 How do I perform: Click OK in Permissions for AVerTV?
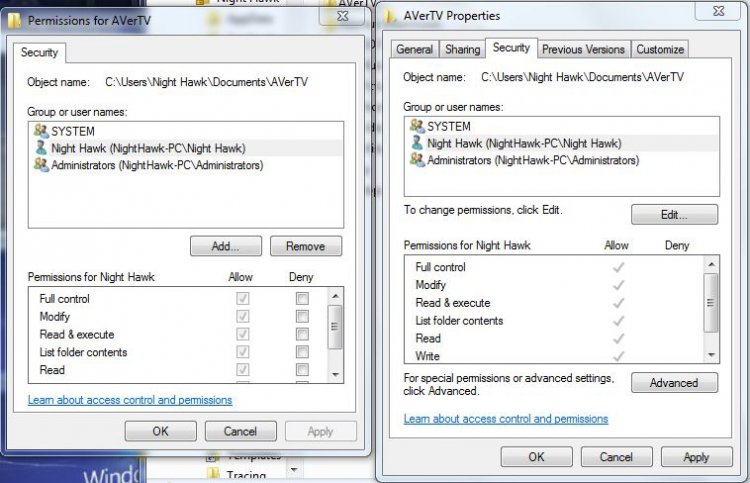(161, 431)
